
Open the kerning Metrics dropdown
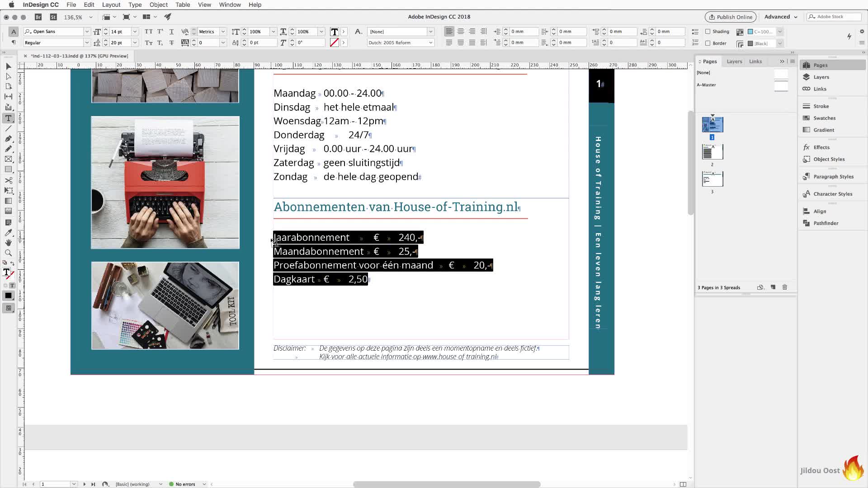(x=223, y=32)
